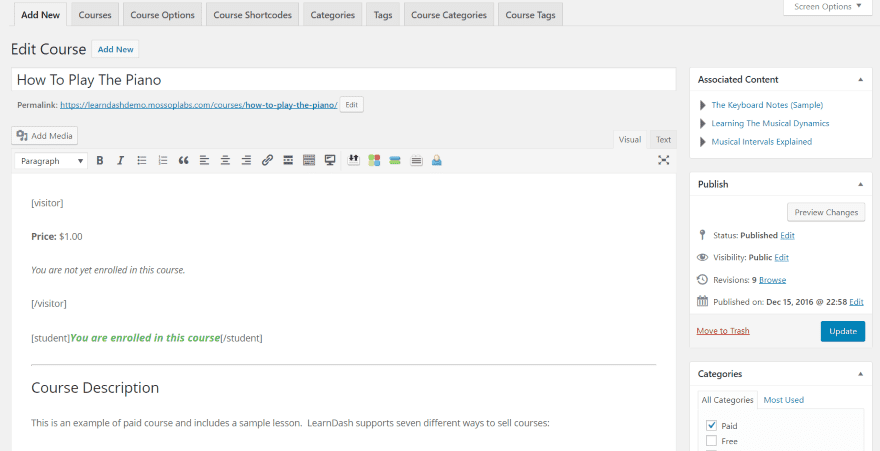This screenshot has height=451, width=880.
Task: Align text center
Action: 225,161
